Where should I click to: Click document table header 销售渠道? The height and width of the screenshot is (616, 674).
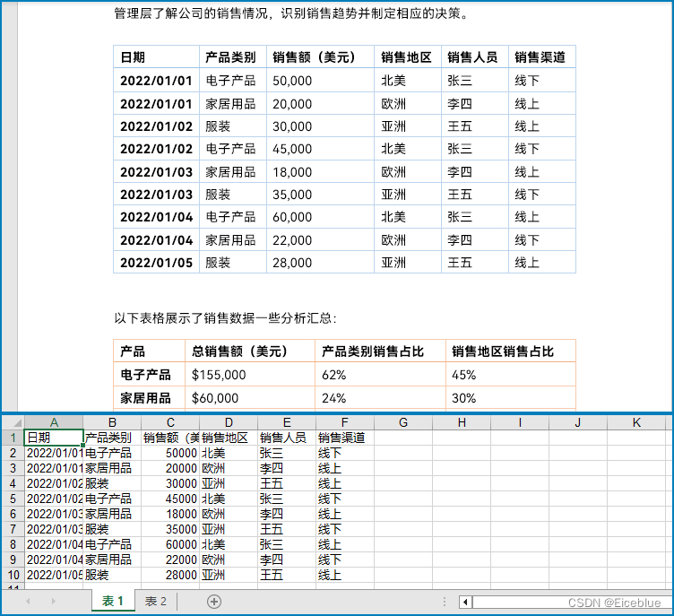[x=540, y=57]
